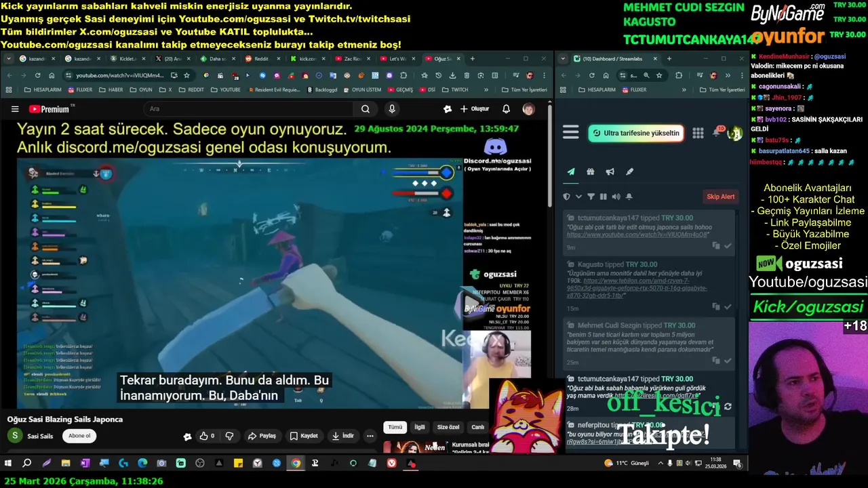Click the Skip Alert button
868x488 pixels.
coord(721,197)
